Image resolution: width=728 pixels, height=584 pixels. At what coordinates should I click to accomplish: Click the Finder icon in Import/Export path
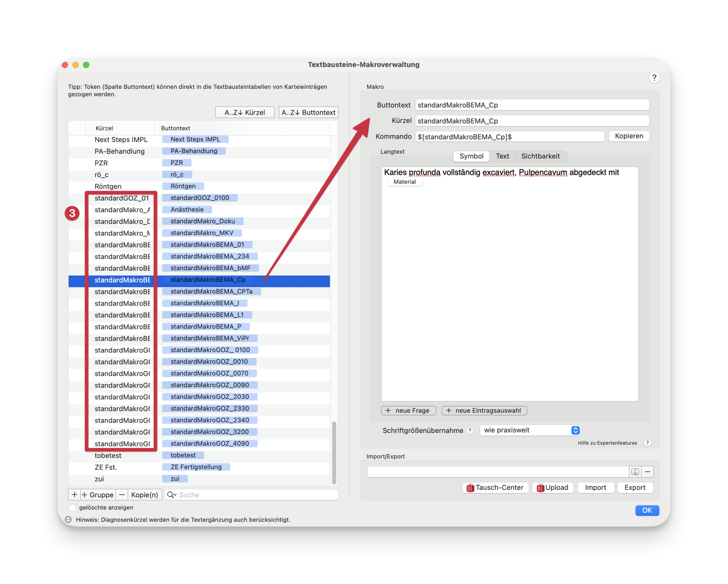(x=635, y=472)
